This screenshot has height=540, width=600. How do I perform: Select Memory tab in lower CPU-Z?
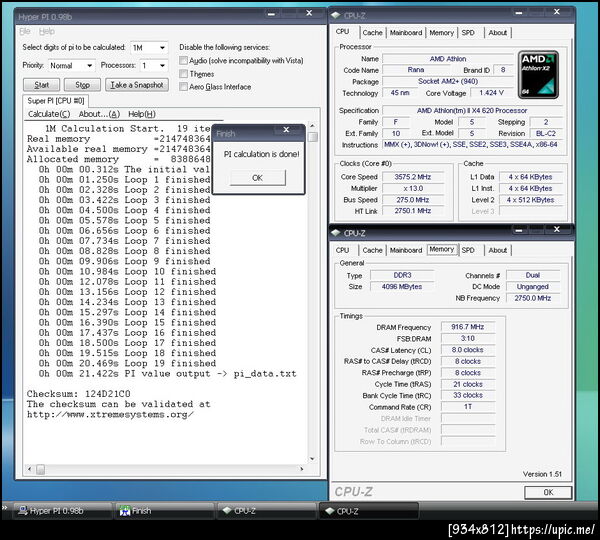441,249
